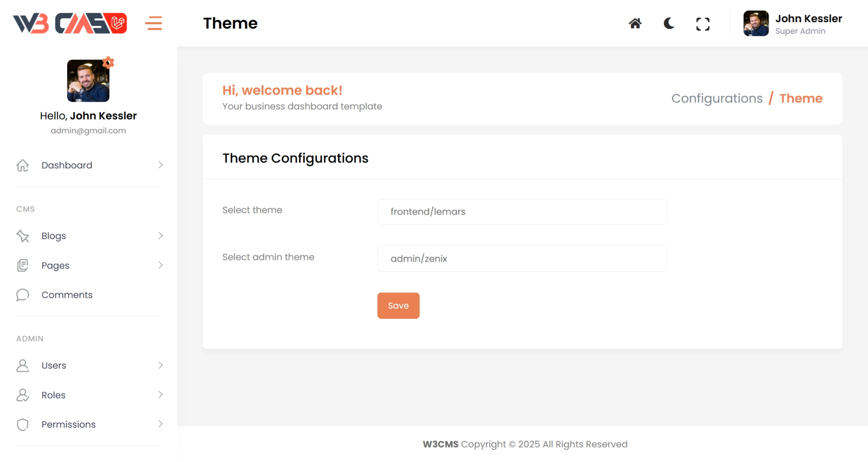Toggle dark mode with the moon icon
Screen dimensions: 868x462
(x=669, y=24)
